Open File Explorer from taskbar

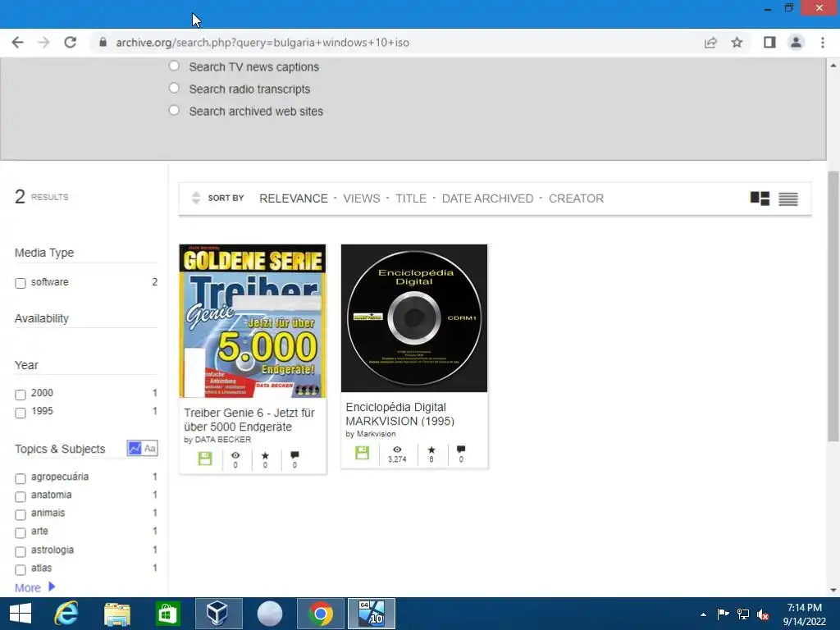coord(116,614)
